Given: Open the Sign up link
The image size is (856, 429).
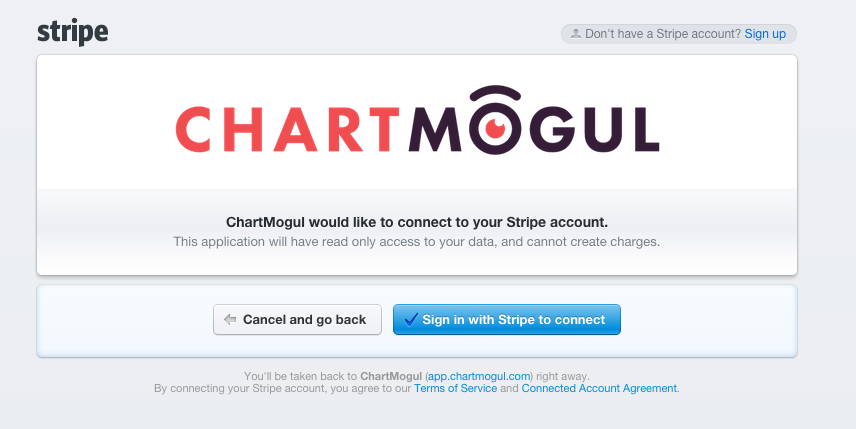Looking at the screenshot, I should point(765,34).
